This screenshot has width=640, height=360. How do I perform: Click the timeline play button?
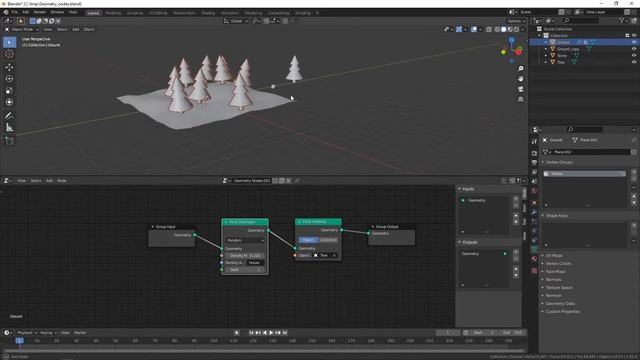[x=271, y=333]
